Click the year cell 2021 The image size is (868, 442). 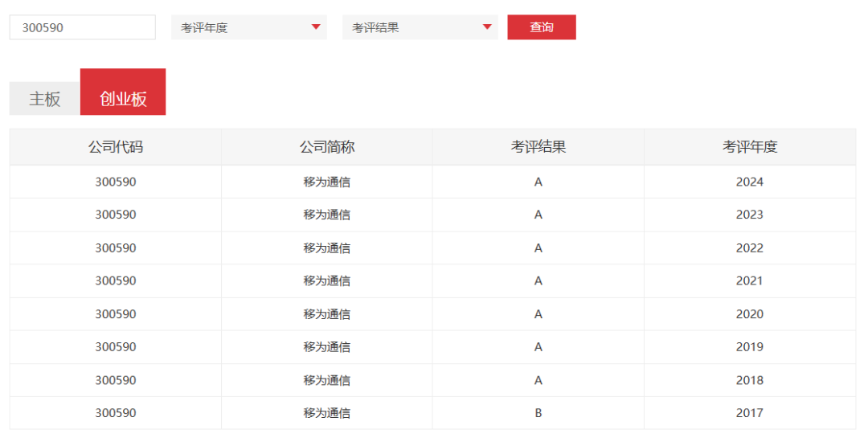[750, 281]
